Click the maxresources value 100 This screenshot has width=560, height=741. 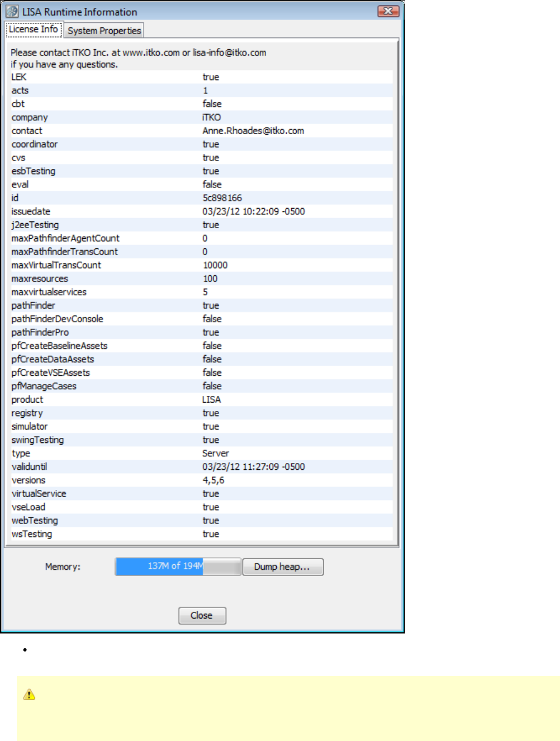(210, 279)
